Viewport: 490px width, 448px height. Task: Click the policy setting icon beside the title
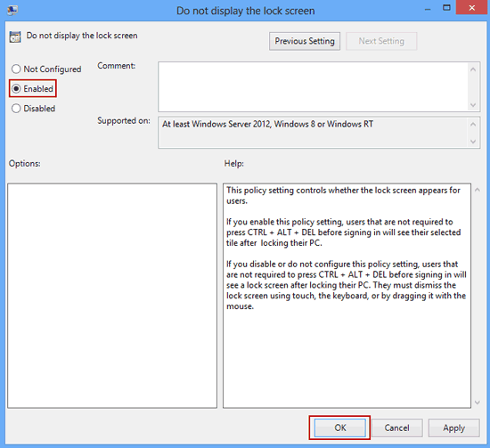(15, 37)
